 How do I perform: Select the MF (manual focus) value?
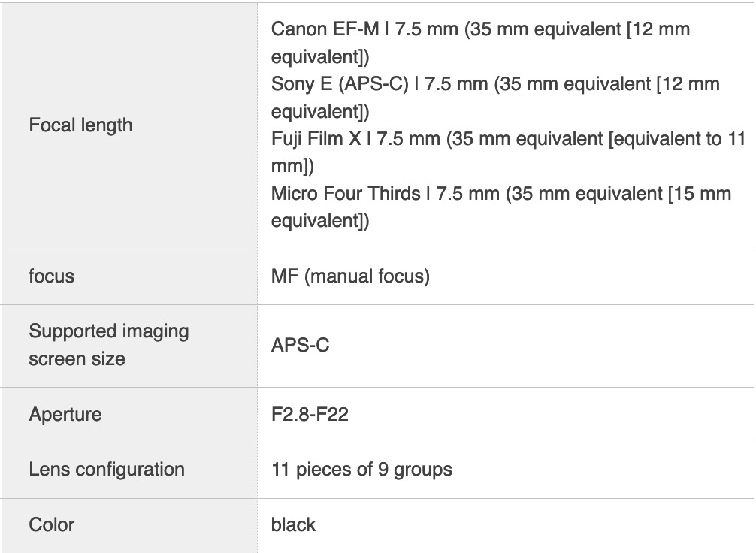tap(350, 276)
